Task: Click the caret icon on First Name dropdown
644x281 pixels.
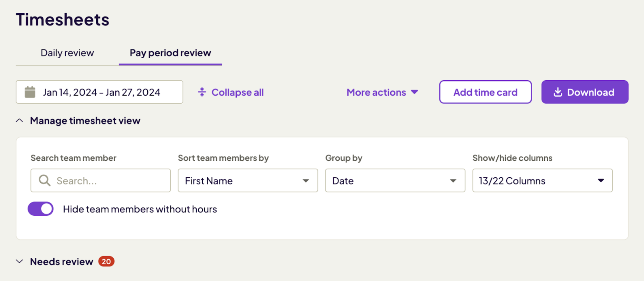Action: pos(306,181)
